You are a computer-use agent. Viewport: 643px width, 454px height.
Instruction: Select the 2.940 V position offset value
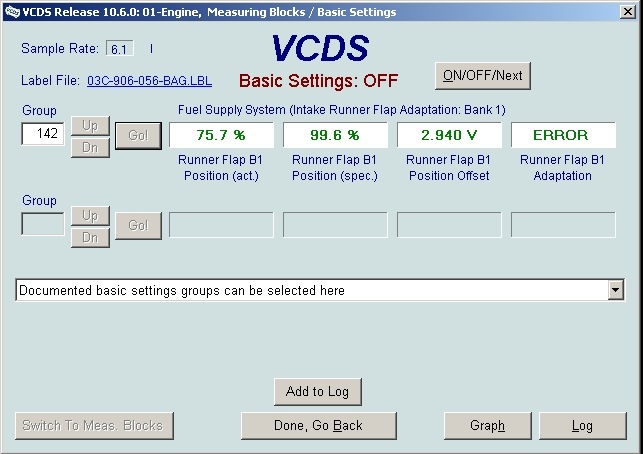pyautogui.click(x=449, y=135)
